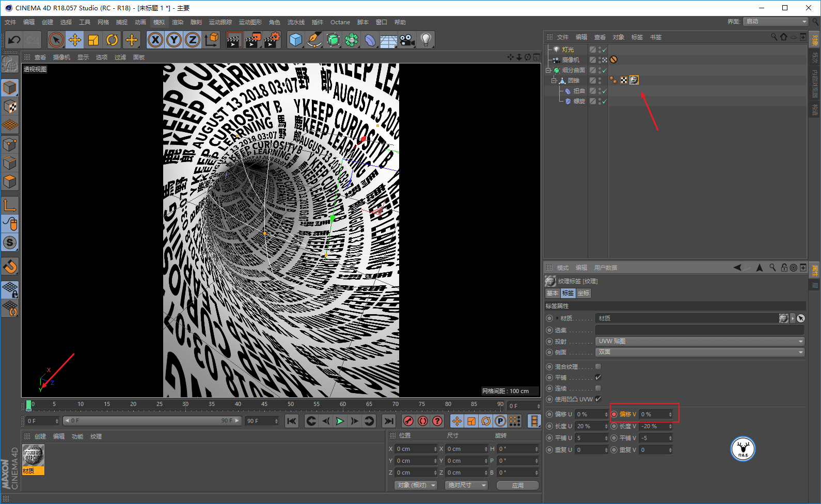Switch to Points mode
This screenshot has width=821, height=504.
coord(10,144)
